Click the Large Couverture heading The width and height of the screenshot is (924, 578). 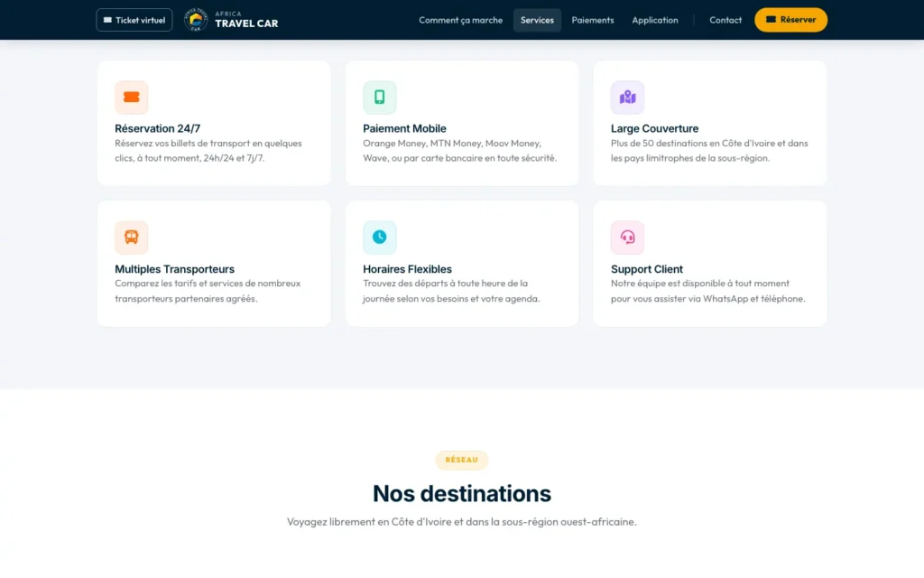[x=655, y=128]
